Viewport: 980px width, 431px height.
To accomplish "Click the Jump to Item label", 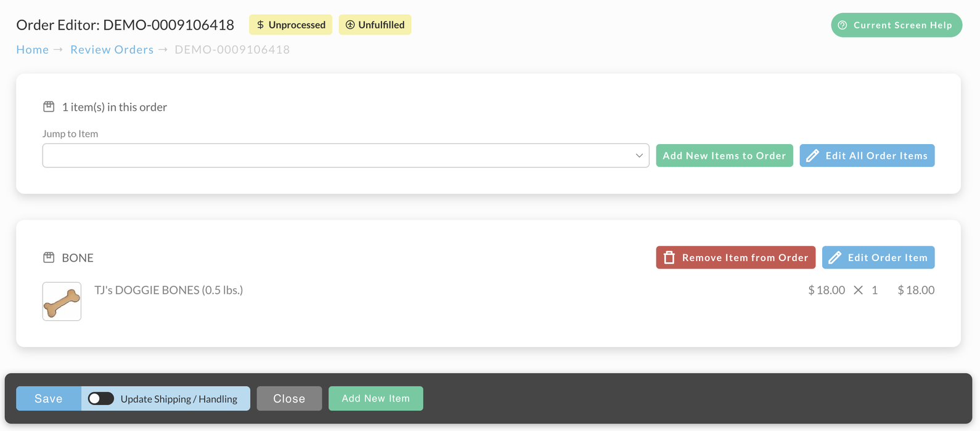I will [70, 134].
